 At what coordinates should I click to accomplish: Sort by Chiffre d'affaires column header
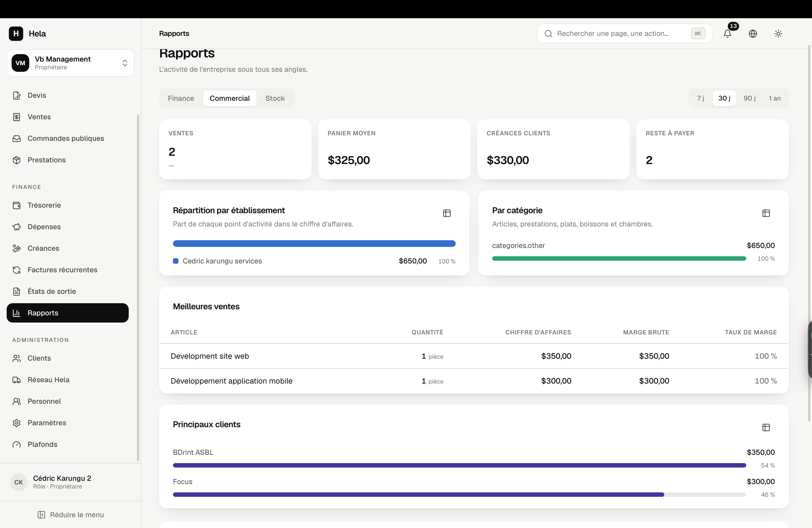(x=538, y=332)
